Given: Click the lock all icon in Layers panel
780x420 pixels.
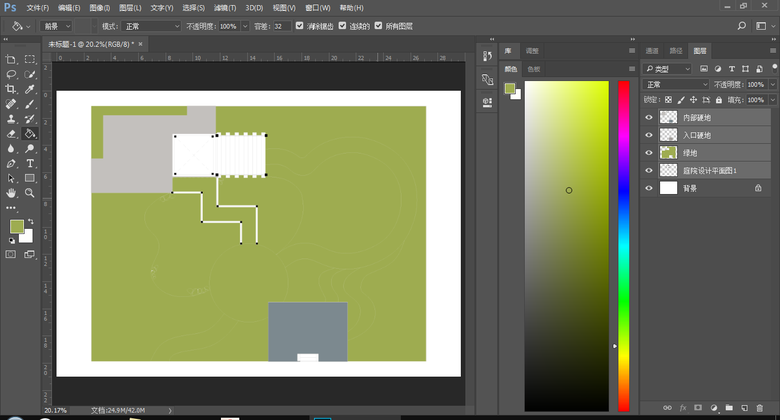Looking at the screenshot, I should [x=720, y=100].
